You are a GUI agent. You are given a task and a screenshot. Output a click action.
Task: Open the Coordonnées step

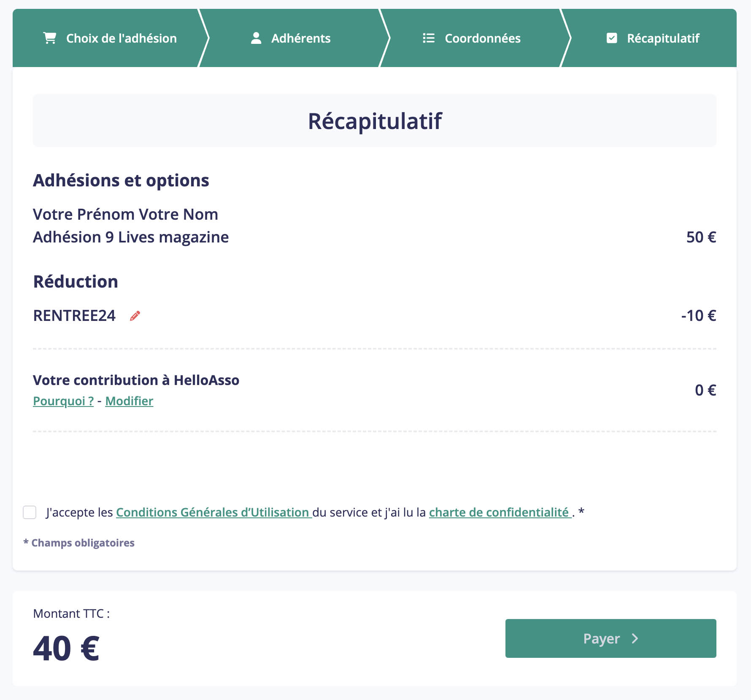472,38
